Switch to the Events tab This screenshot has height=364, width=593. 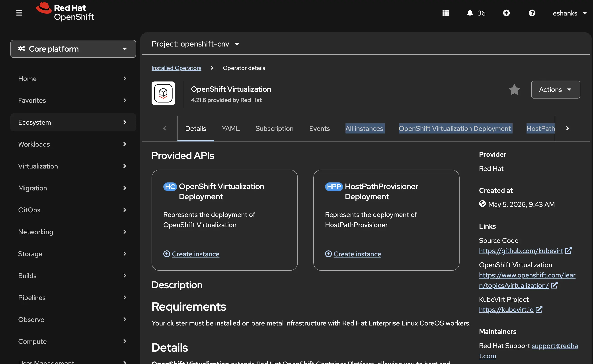pos(319,128)
